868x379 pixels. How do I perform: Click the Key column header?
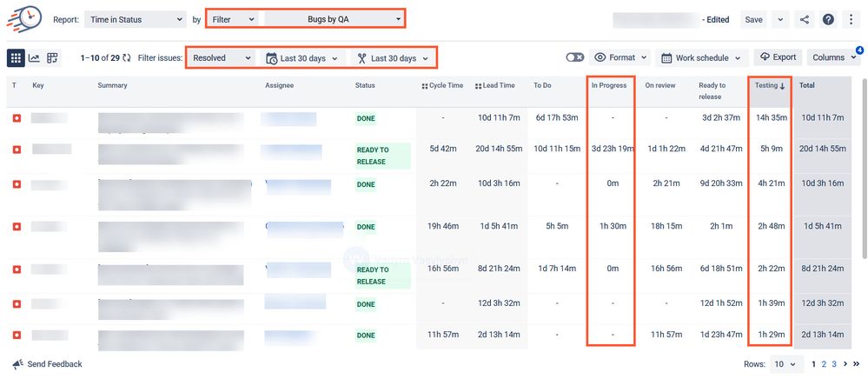tap(37, 85)
